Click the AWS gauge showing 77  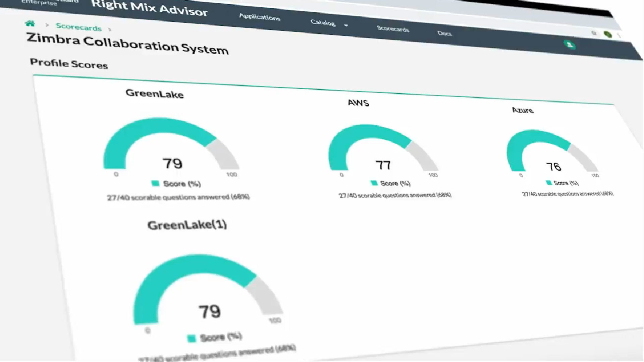(383, 148)
